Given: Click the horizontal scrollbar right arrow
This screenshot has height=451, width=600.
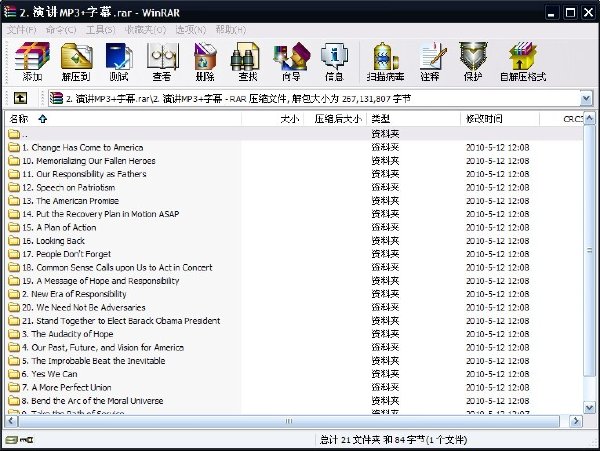Looking at the screenshot, I should (575, 421).
